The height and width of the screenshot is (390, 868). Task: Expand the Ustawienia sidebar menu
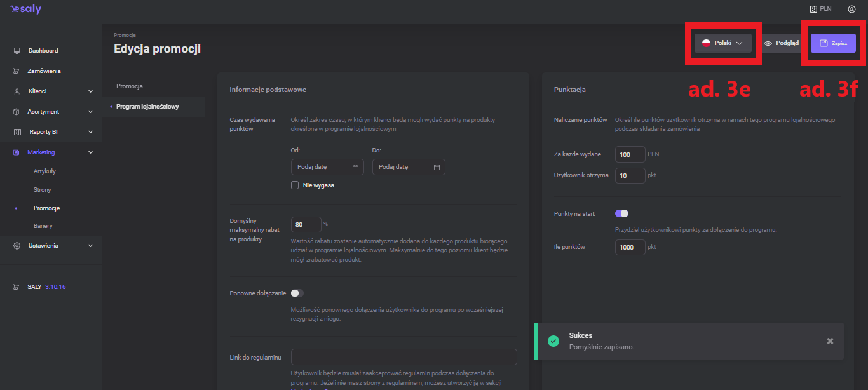pyautogui.click(x=90, y=246)
